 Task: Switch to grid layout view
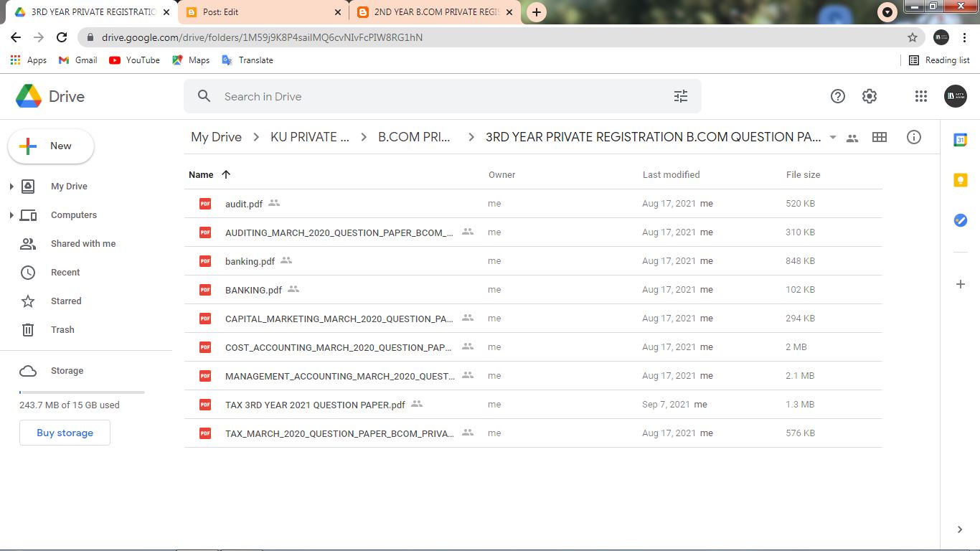(880, 137)
